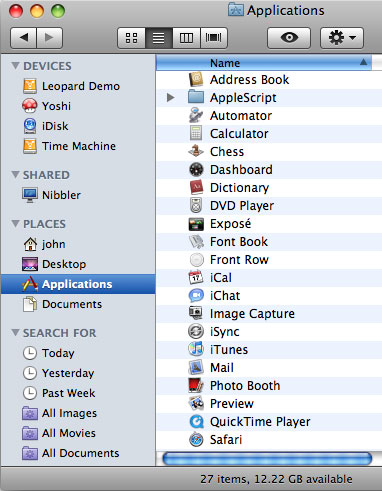Switch to column view

click(x=186, y=38)
